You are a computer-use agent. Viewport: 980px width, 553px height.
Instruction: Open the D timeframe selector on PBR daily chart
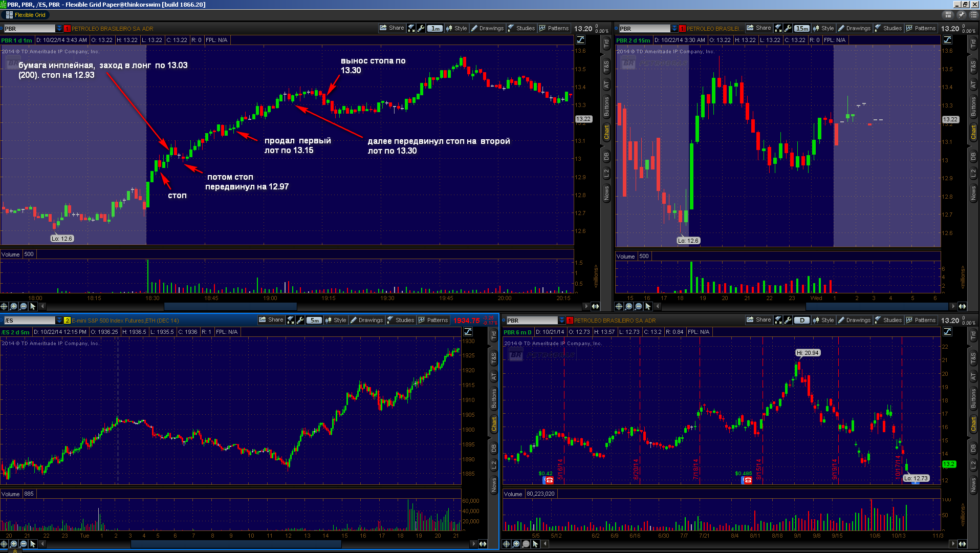pos(802,320)
